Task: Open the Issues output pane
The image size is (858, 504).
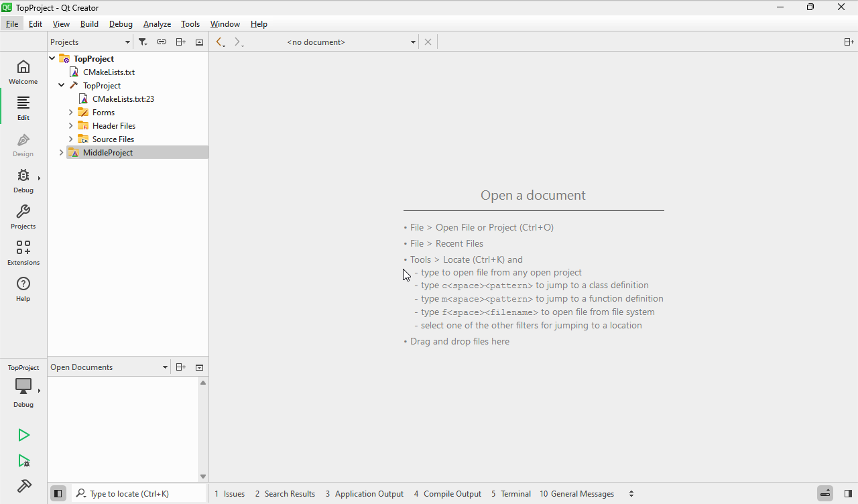Action: tap(229, 494)
